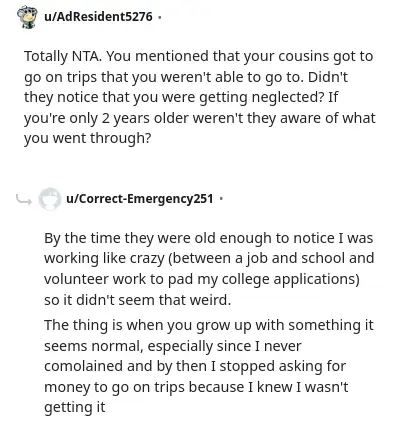Visit the u/AdResident5276 profile link
The height and width of the screenshot is (443, 400).
pyautogui.click(x=98, y=16)
